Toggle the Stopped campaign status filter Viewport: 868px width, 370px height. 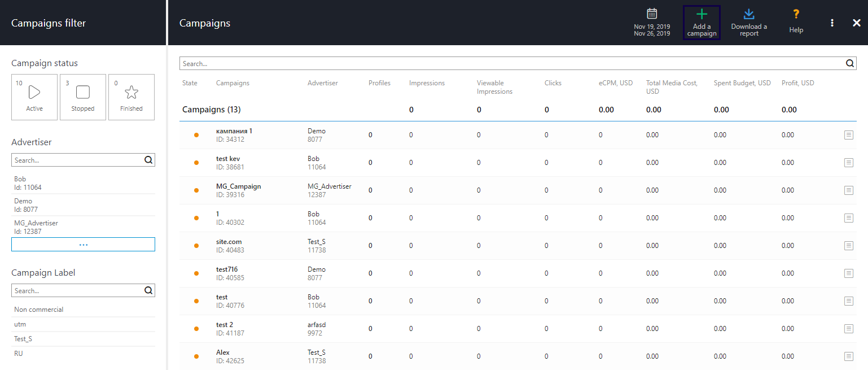coord(83,97)
